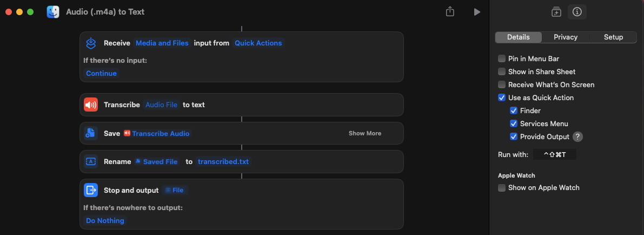
Task: Click the Transcribe audio action icon
Action: click(x=91, y=105)
